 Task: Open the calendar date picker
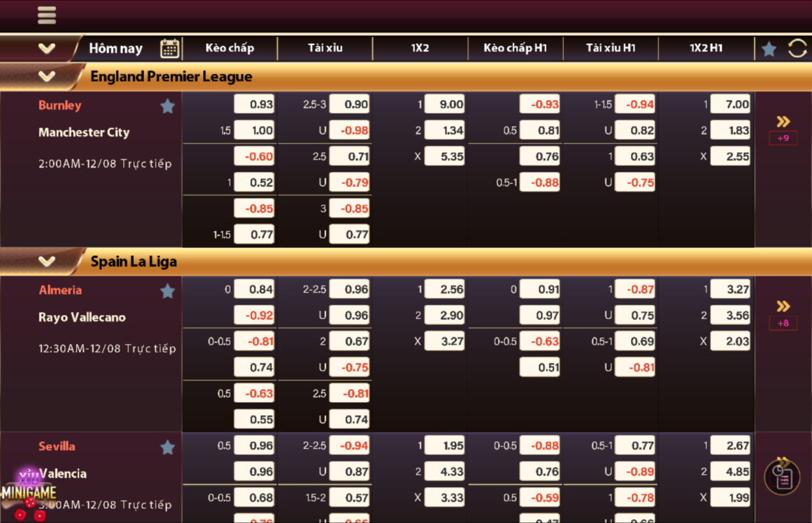pyautogui.click(x=170, y=48)
